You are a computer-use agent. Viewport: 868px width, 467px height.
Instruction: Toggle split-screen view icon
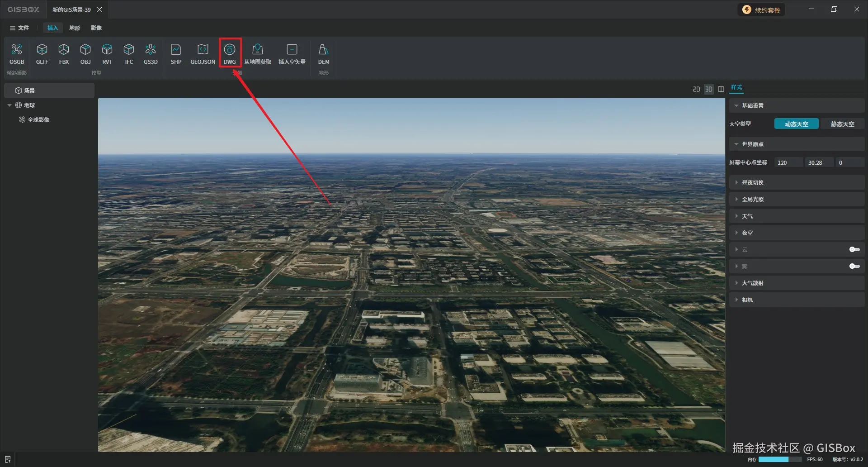[x=721, y=89]
